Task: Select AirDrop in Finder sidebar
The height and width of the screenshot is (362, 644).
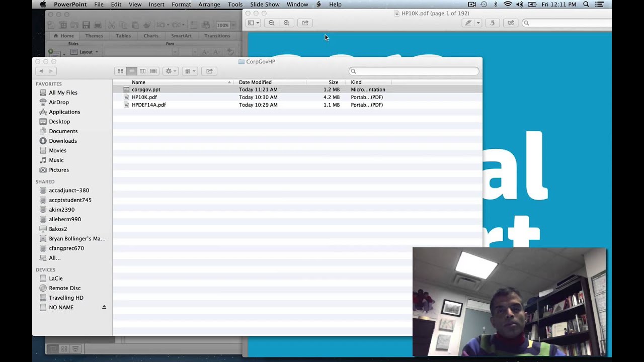Action: (x=59, y=102)
